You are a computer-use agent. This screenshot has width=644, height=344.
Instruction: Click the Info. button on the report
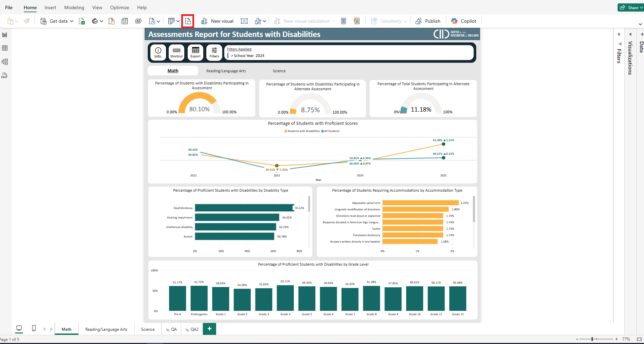[158, 53]
